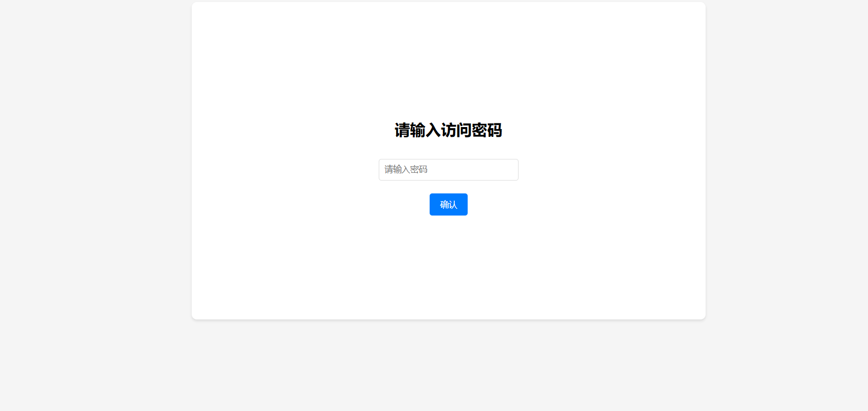Image resolution: width=868 pixels, height=411 pixels.
Task: Click the white 确认 label on the blue button
Action: 449,205
